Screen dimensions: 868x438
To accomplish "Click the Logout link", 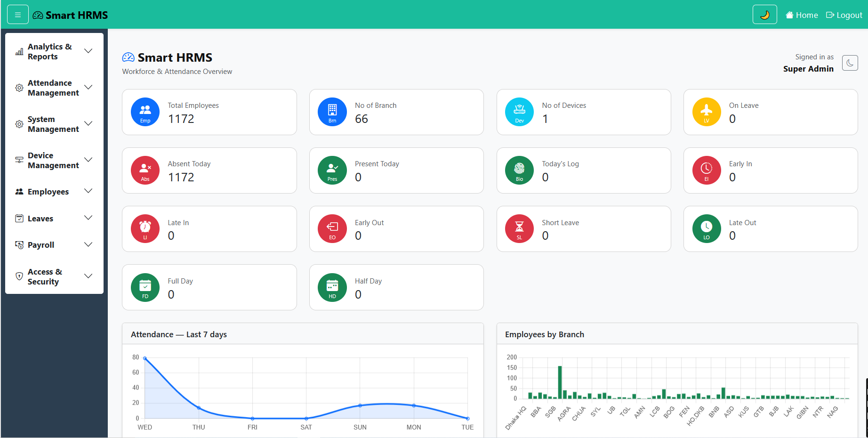I will pos(844,15).
